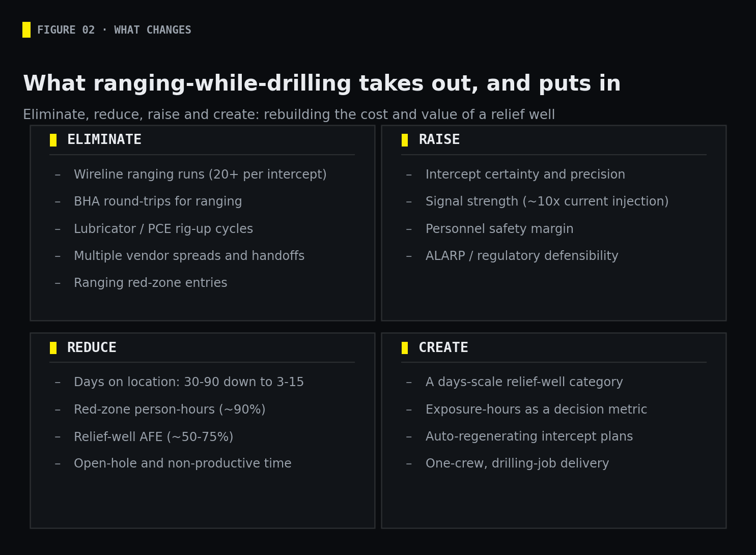Select BHA round-trips for ranging item

[x=158, y=201]
